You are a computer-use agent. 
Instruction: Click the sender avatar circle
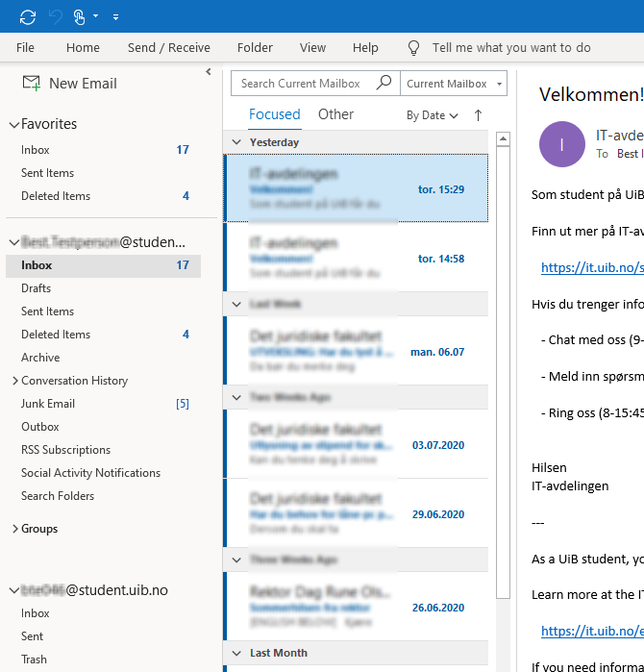click(561, 144)
